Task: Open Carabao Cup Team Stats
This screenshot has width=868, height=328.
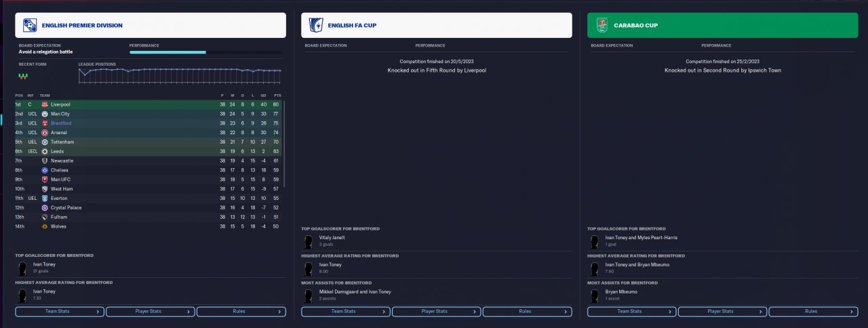Action: click(x=632, y=312)
